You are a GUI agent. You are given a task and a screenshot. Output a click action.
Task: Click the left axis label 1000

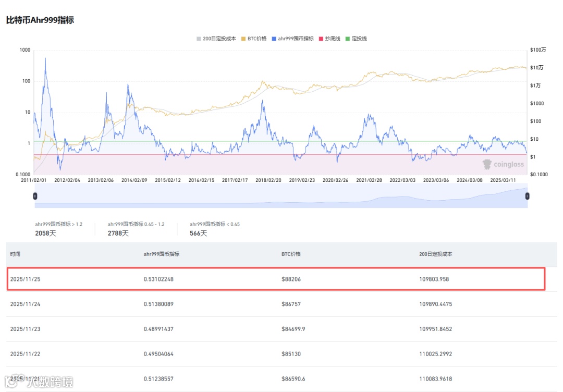pos(25,50)
